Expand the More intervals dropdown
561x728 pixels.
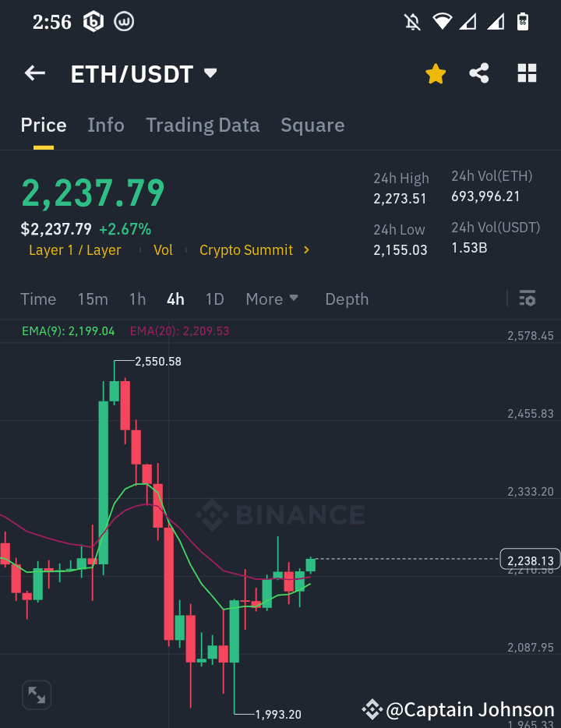(272, 299)
